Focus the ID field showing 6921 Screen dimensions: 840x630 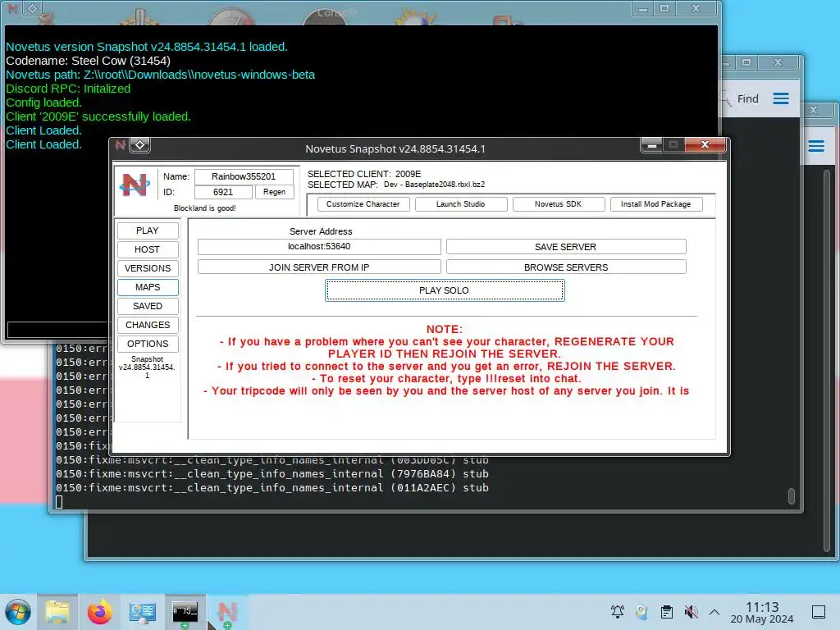[x=223, y=192]
